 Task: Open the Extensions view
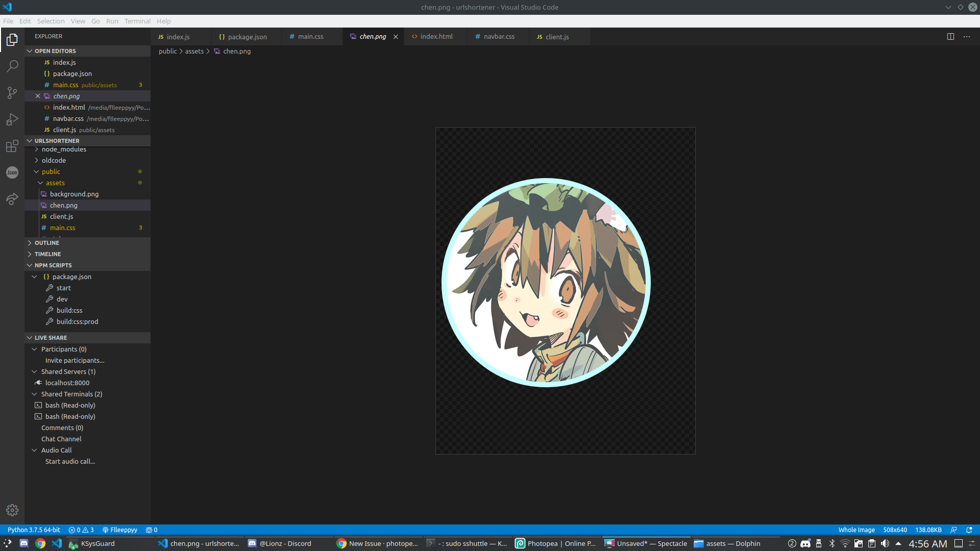point(12,146)
